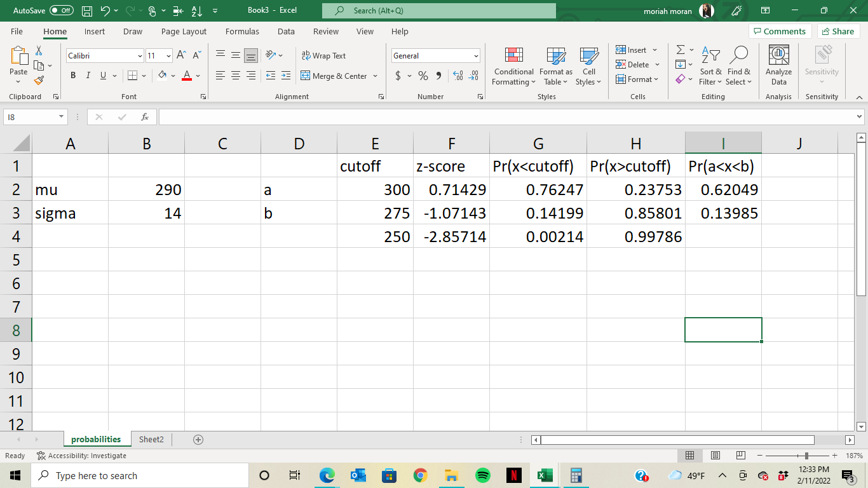Open the Font Size dropdown
The height and width of the screenshot is (488, 868).
click(x=168, y=56)
